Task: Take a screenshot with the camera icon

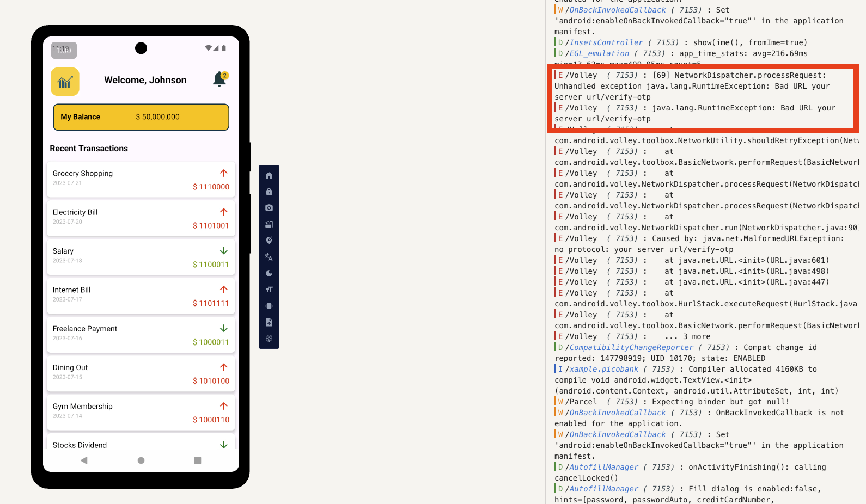Action: coord(269,208)
